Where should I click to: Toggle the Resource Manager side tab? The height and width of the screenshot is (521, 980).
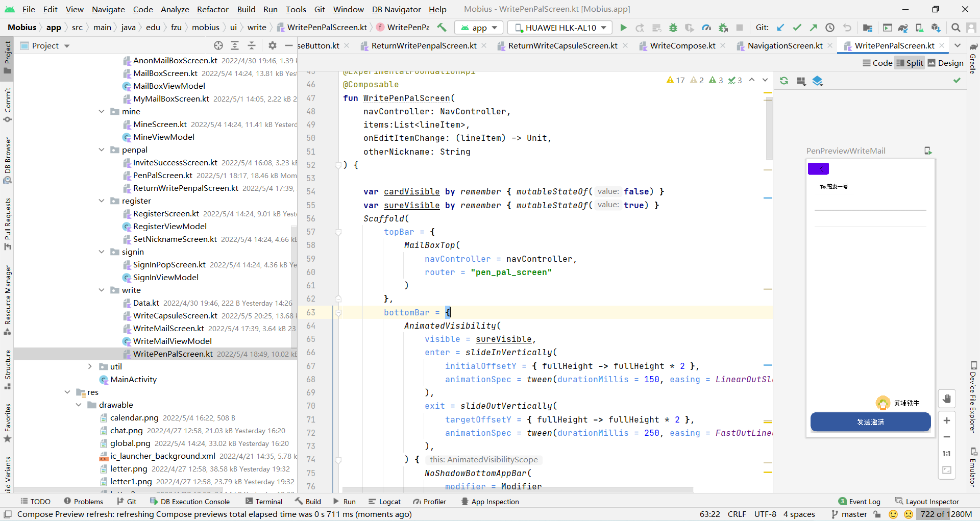tap(8, 300)
